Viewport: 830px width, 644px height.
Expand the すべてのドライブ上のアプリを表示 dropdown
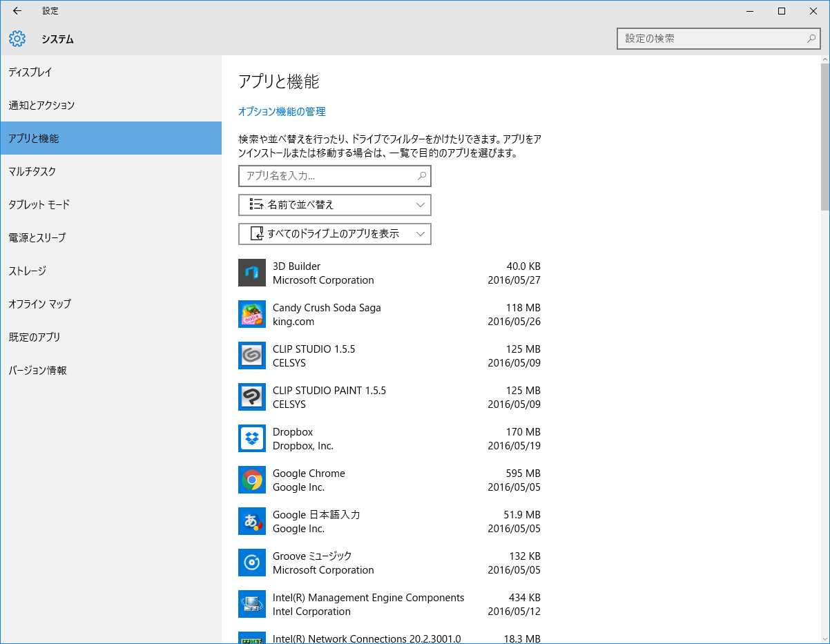point(335,234)
